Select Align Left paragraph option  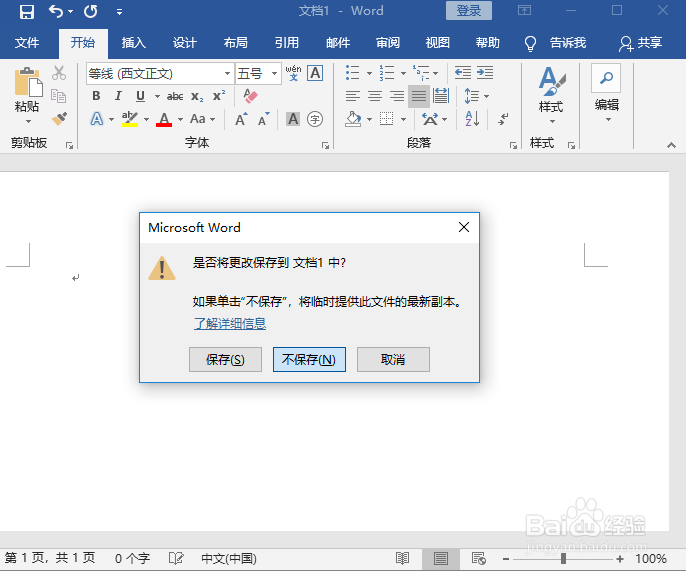pyautogui.click(x=353, y=96)
